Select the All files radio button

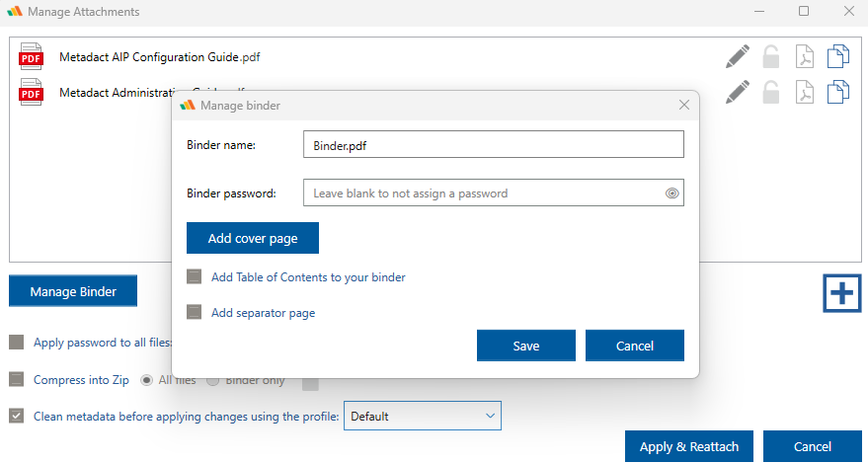tap(147, 380)
